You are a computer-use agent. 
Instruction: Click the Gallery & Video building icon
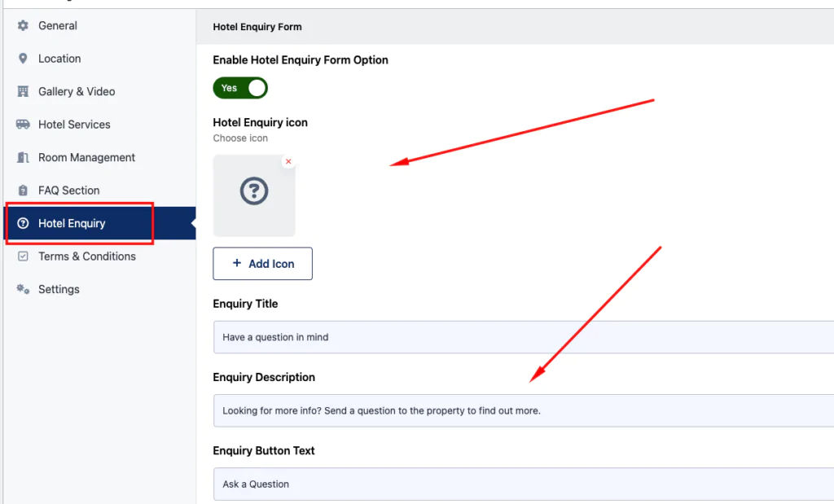pos(23,91)
